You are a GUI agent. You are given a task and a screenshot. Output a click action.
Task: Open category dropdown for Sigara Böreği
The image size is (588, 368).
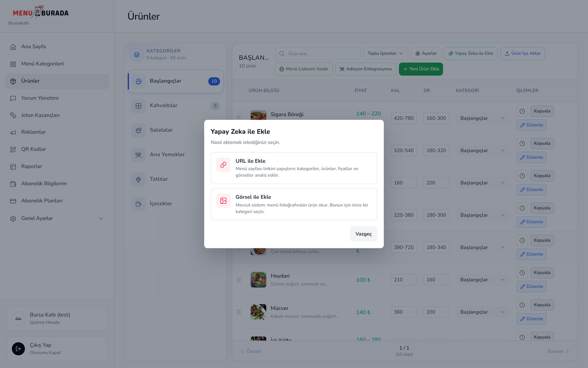pos(482,118)
